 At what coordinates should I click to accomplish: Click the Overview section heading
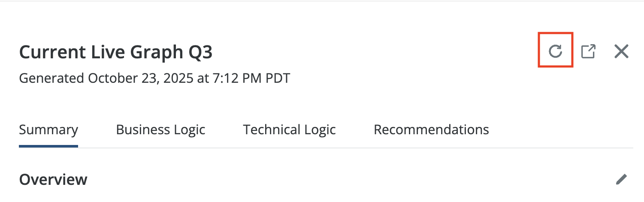tap(53, 179)
